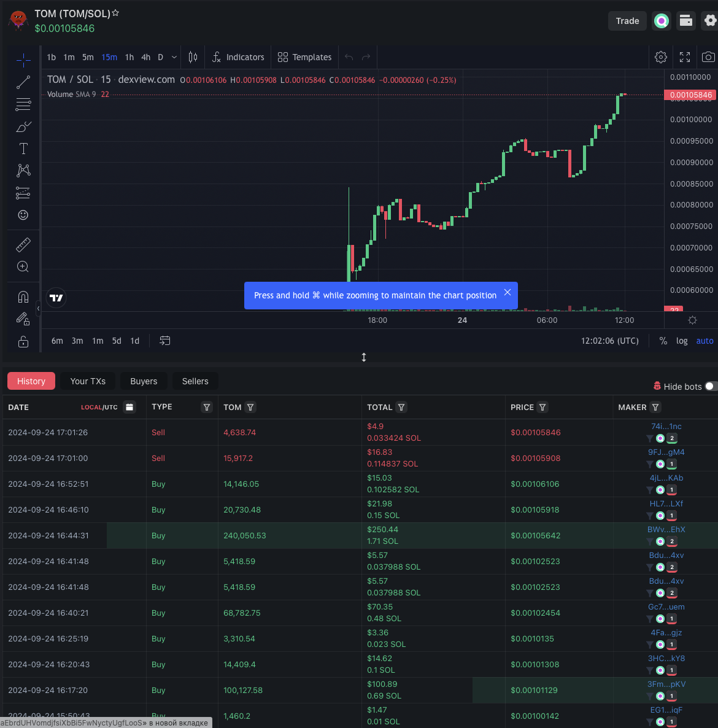The image size is (718, 728).
Task: Open the emoji icons tool
Action: 23,215
